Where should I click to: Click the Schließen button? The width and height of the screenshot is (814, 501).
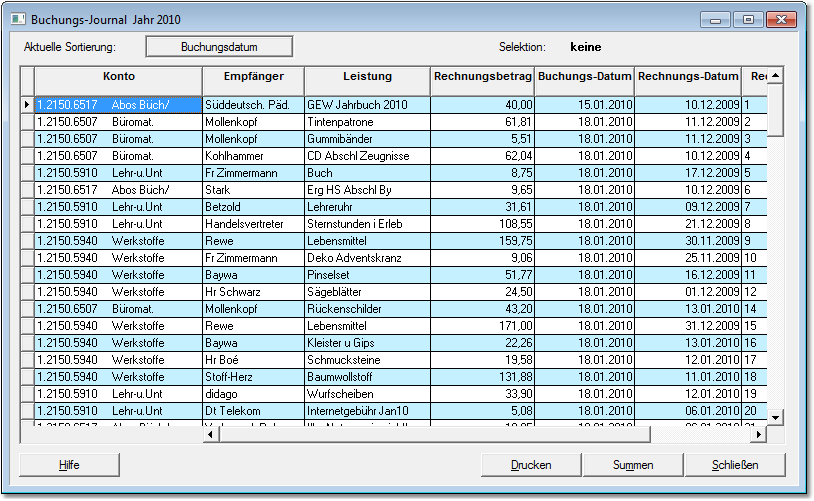click(735, 465)
